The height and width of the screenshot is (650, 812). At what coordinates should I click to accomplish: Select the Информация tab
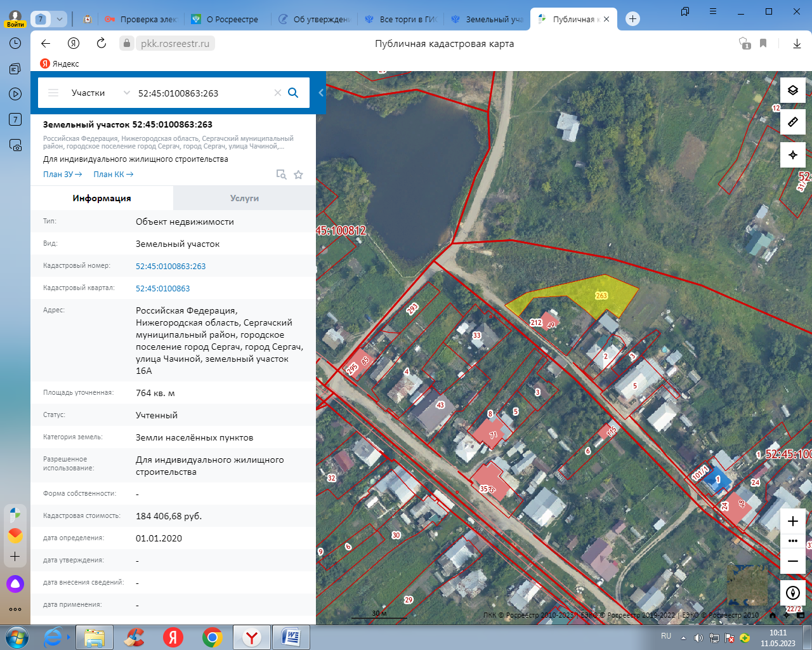[101, 198]
